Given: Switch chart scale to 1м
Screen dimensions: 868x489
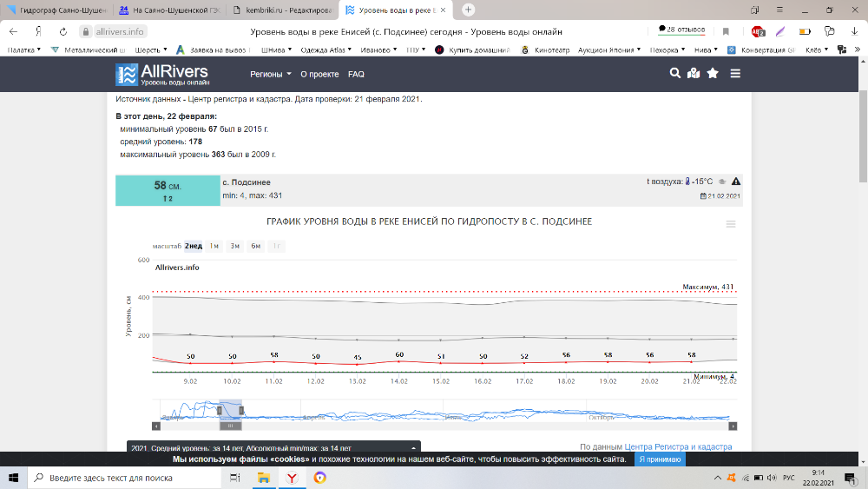Looking at the screenshot, I should (214, 246).
